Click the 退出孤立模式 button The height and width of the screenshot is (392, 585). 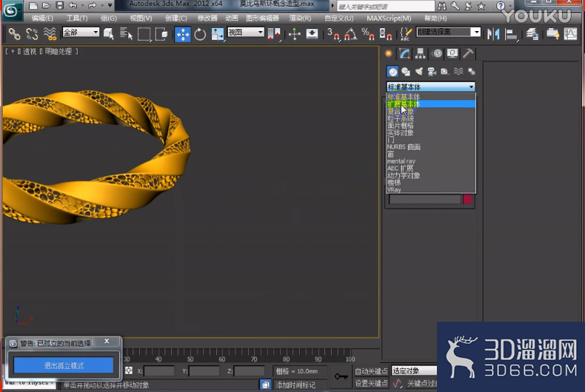(64, 365)
